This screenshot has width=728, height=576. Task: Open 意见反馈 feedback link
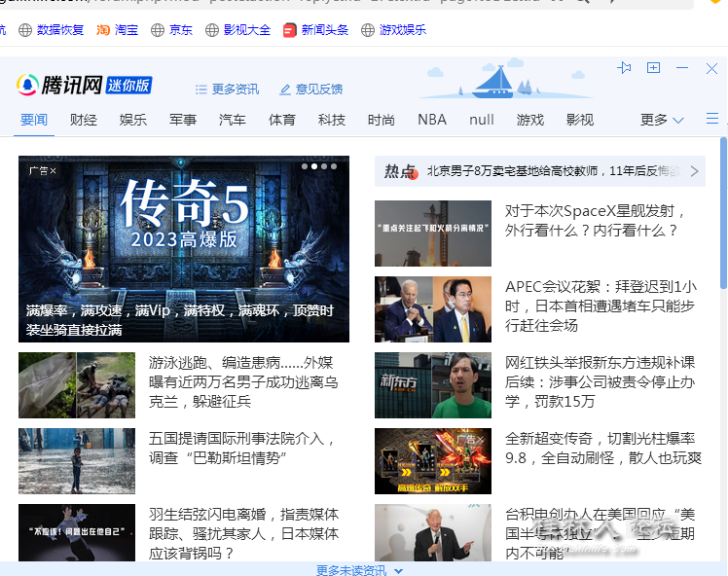tap(310, 90)
